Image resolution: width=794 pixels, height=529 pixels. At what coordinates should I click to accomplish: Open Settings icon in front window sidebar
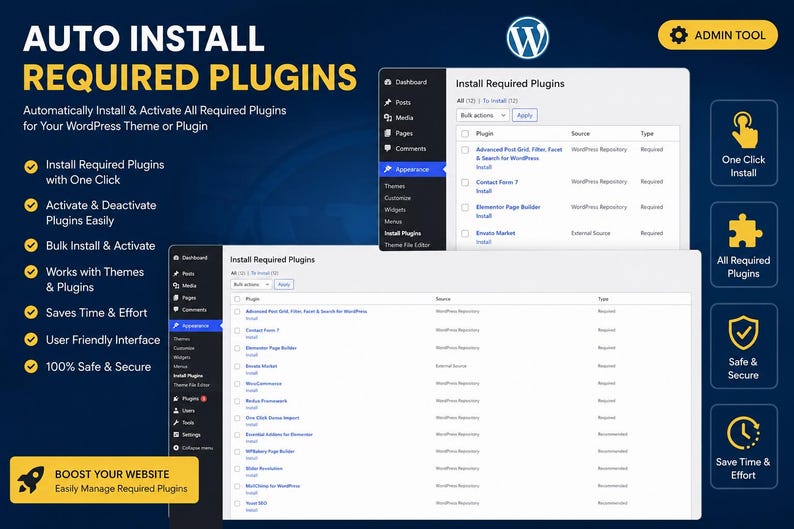click(x=176, y=434)
